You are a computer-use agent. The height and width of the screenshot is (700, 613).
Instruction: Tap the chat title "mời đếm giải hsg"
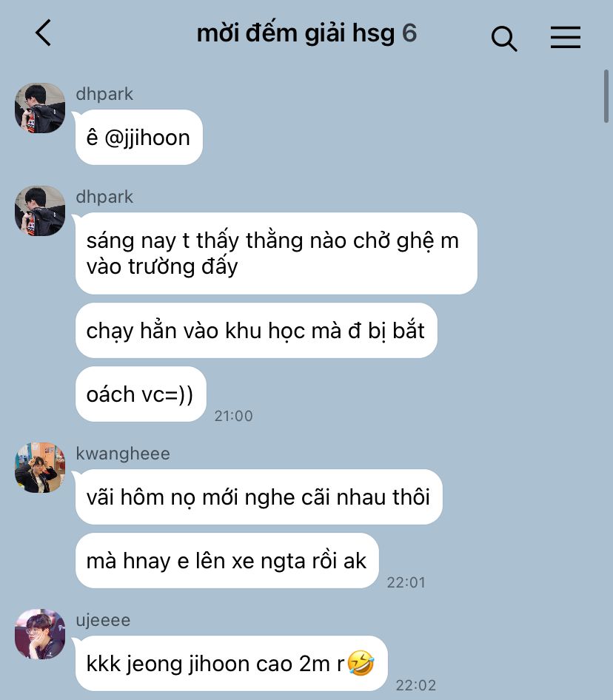tap(296, 33)
